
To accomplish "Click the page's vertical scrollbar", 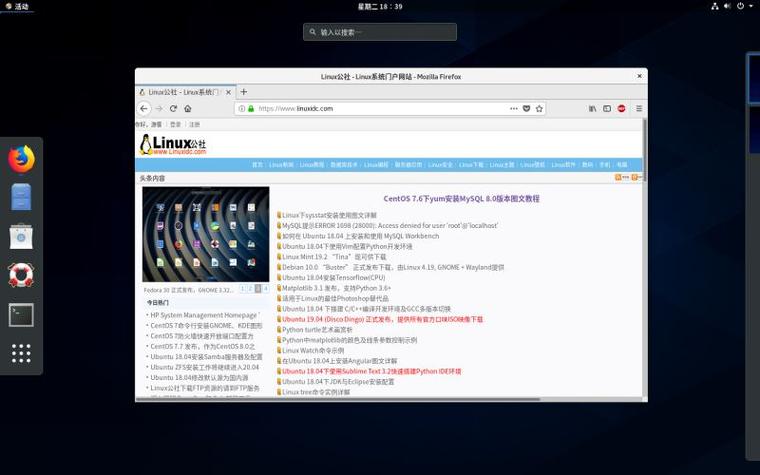I will (644, 150).
